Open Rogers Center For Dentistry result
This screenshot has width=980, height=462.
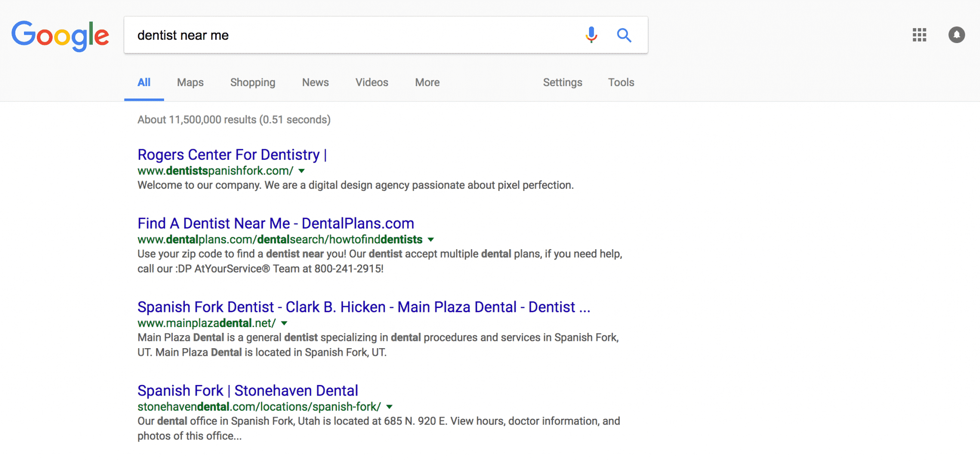pyautogui.click(x=232, y=155)
